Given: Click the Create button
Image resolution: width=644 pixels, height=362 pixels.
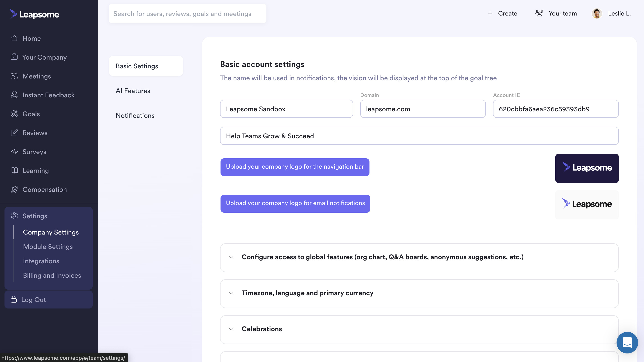Looking at the screenshot, I should 502,13.
